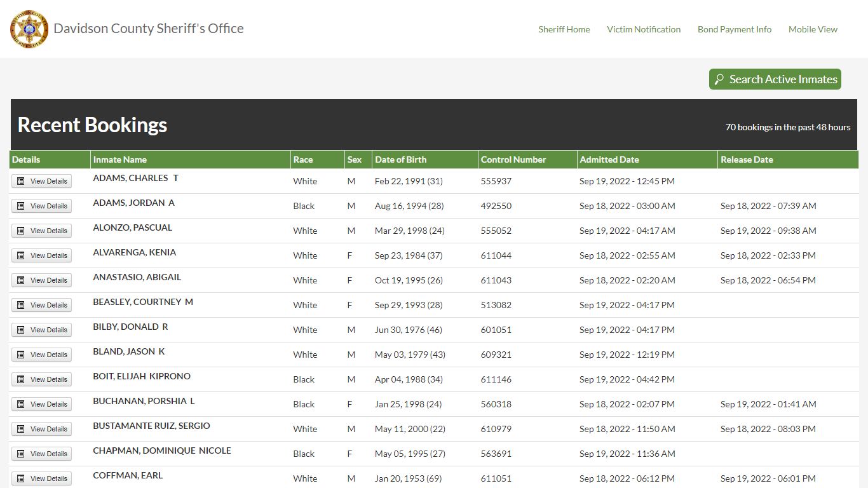The height and width of the screenshot is (488, 868).
Task: Select name BEASLEY, COURTNEY M
Action: click(x=143, y=302)
